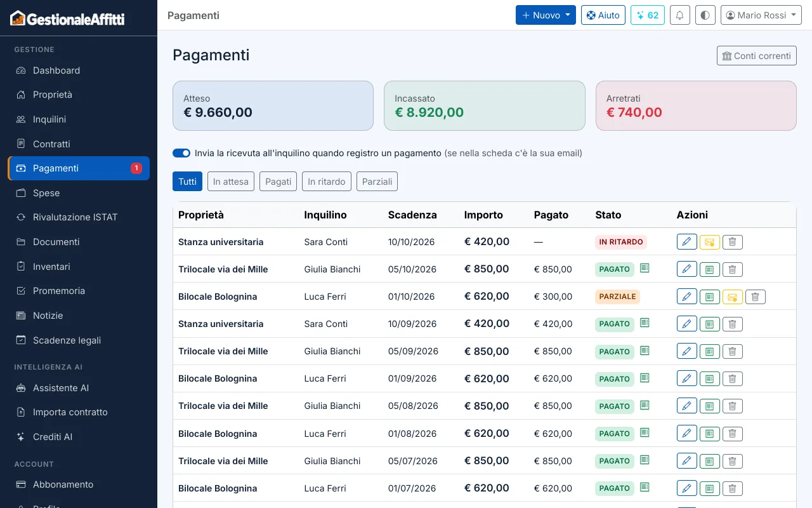Open receipt icon next to first PAGATO badge

click(645, 269)
